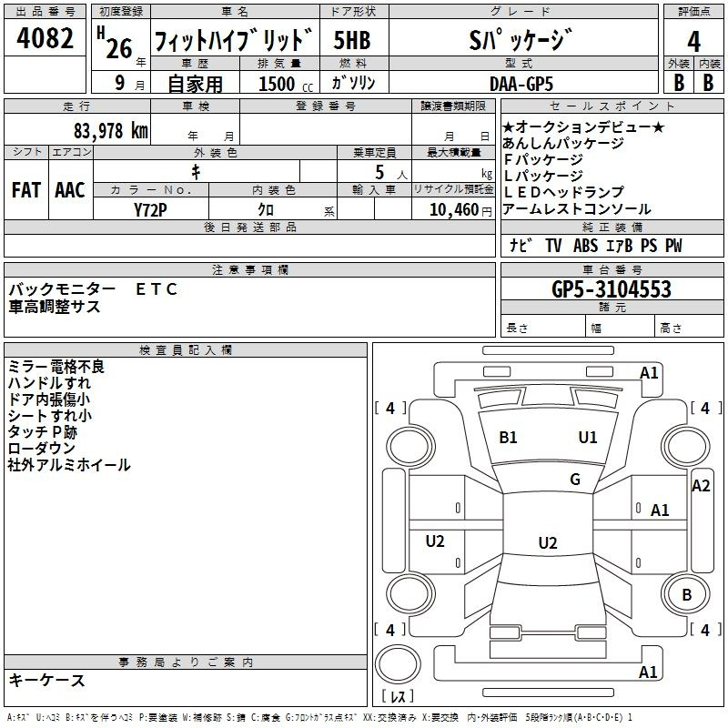Select the chassis number GP5-3104553
This screenshot has width=728, height=728.
[612, 289]
